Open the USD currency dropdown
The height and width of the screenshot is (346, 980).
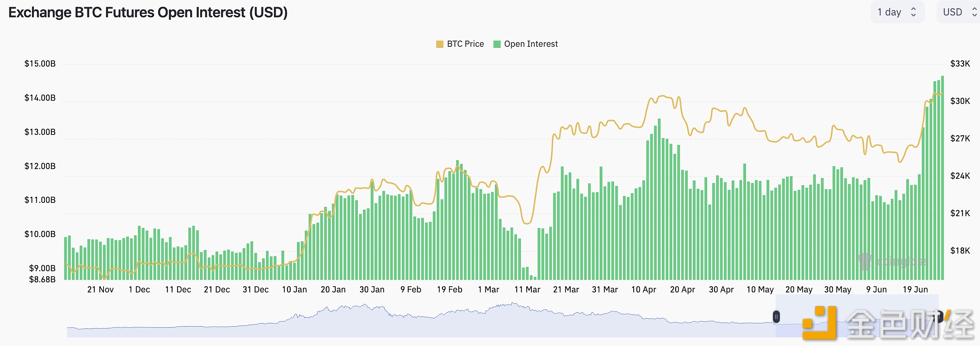coord(959,12)
